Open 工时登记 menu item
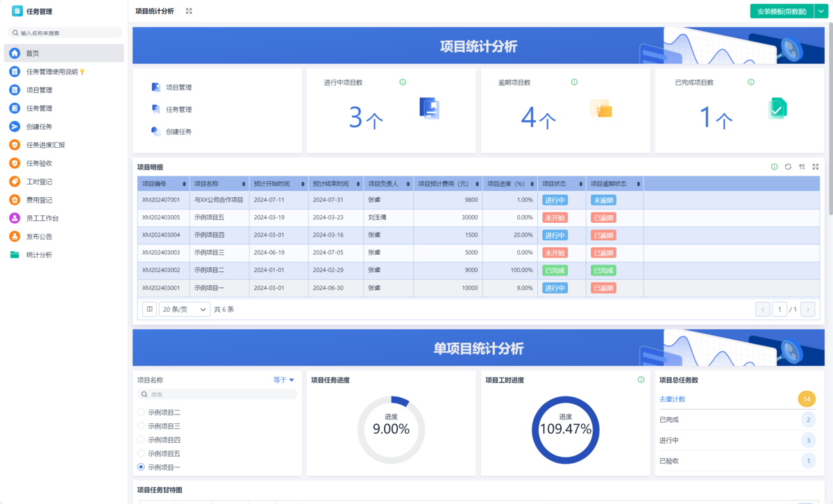The image size is (833, 504). 64,181
